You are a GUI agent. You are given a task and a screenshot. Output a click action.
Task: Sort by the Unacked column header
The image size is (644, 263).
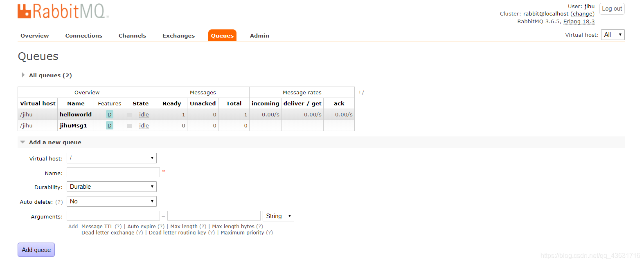(x=203, y=104)
